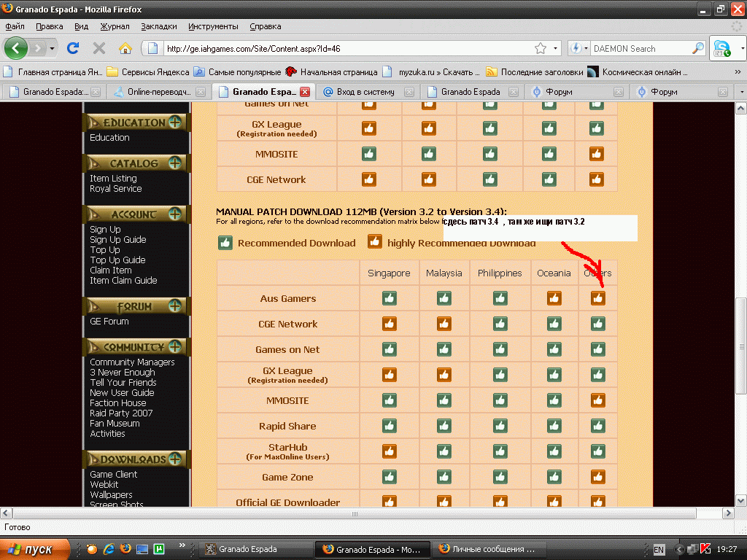This screenshot has height=560, width=747.
Task: Click the search magnifier icon
Action: click(x=697, y=48)
